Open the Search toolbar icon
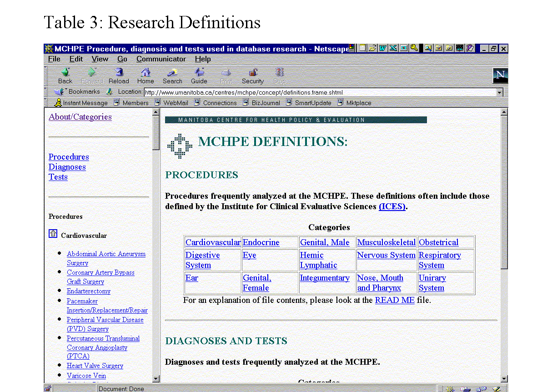The image size is (552, 392). [x=172, y=73]
